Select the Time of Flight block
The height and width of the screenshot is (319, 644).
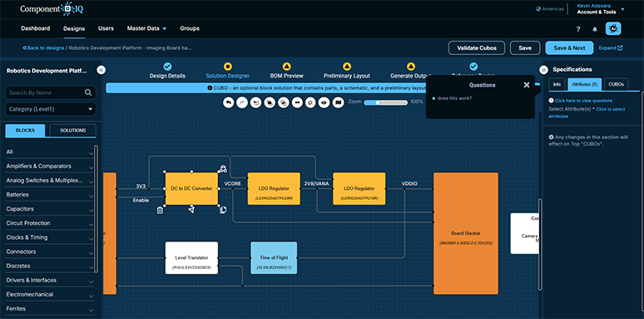click(274, 257)
